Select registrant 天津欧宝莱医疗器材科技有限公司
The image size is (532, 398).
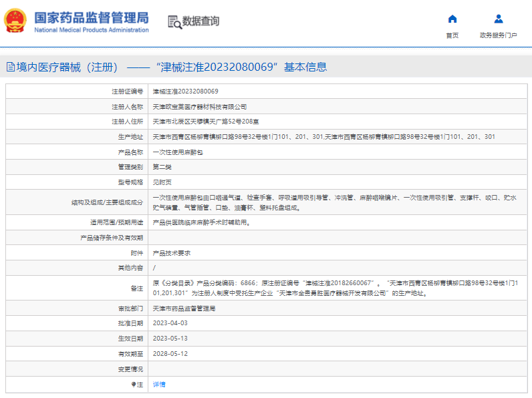coord(199,107)
